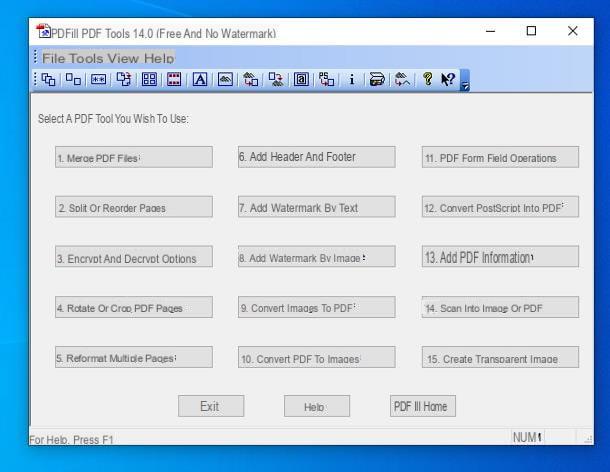Click the Convert Images to PDF icon
Viewport: 610px width, 472px height.
click(251, 79)
